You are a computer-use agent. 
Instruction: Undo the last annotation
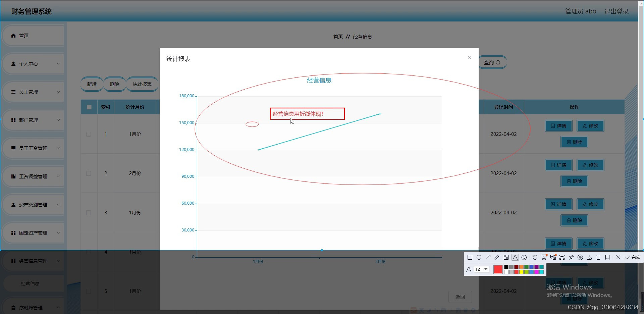click(535, 257)
